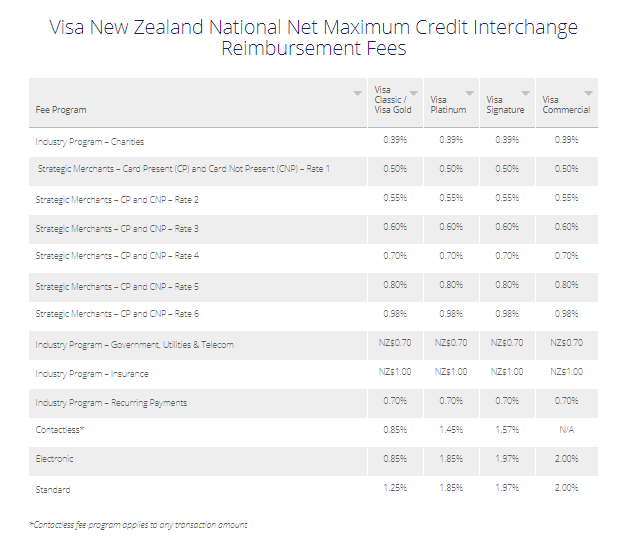The image size is (643, 542).
Task: Select the Industry Program – Charities row
Action: [90, 141]
